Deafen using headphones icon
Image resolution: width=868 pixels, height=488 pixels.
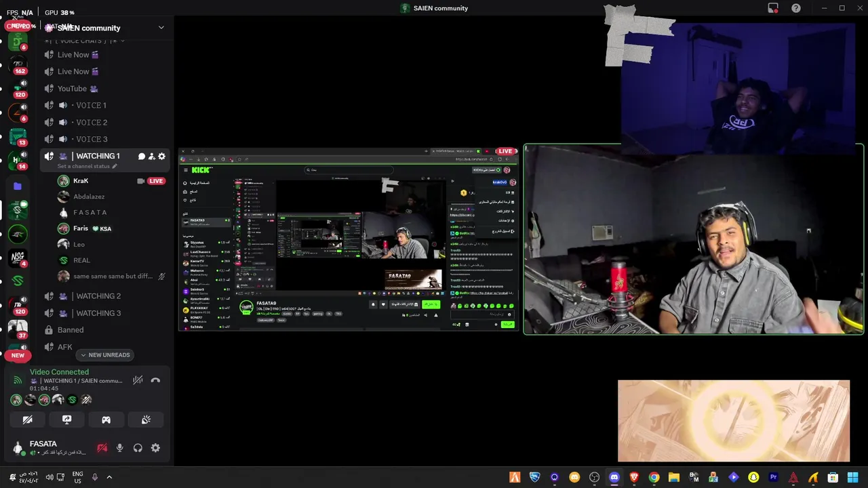pyautogui.click(x=138, y=448)
